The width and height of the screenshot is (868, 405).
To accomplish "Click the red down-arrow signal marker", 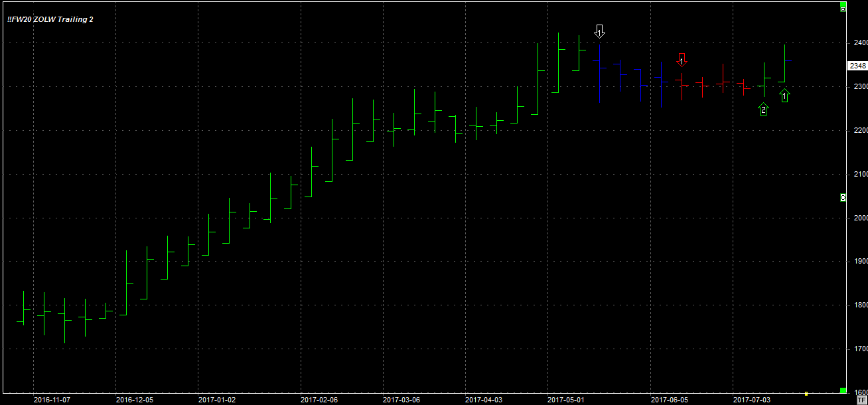I will pos(682,60).
